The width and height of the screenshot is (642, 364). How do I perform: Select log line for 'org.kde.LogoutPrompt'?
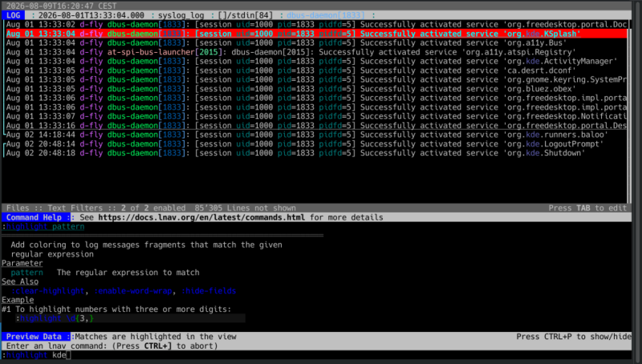coord(316,144)
